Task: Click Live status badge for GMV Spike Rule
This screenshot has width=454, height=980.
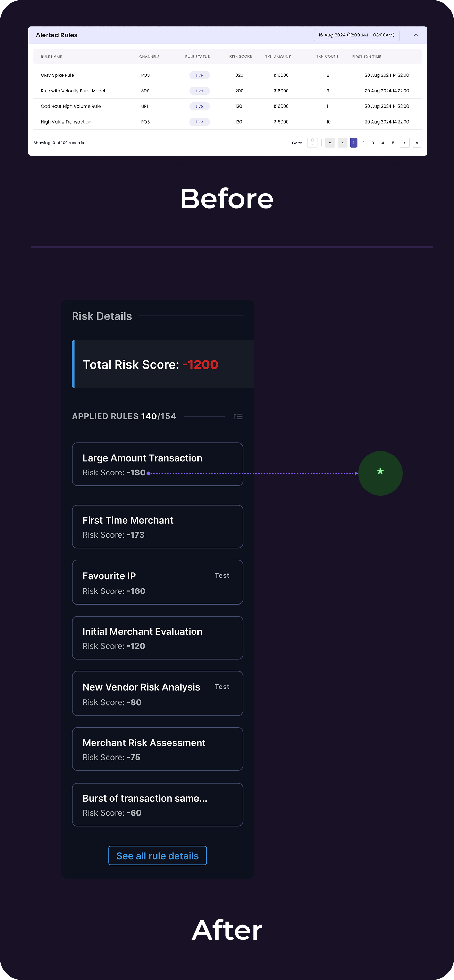Action: (199, 75)
